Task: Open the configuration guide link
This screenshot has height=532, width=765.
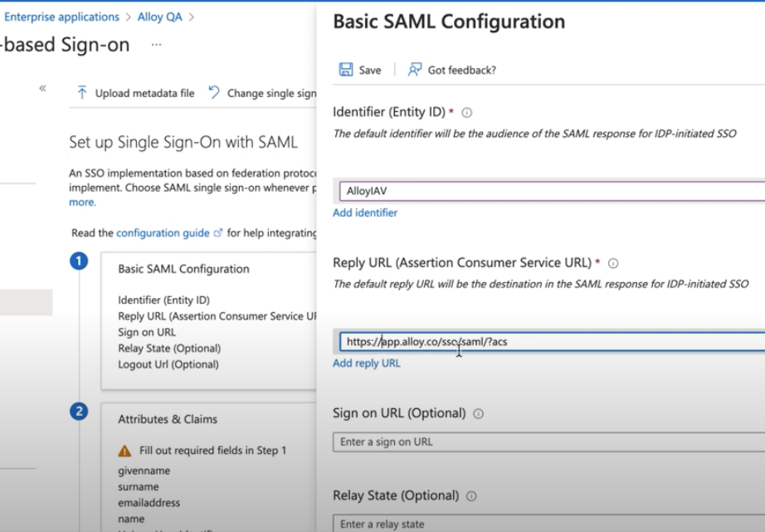Action: point(163,233)
